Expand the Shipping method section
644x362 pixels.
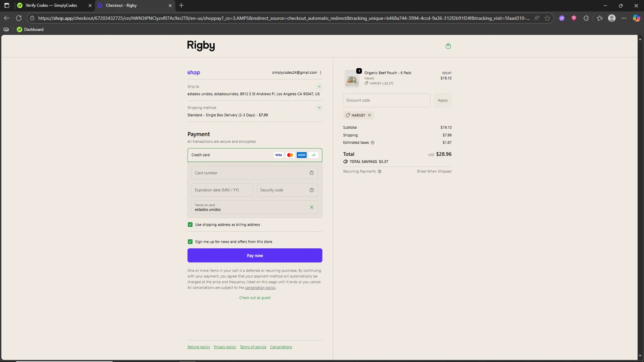(319, 108)
